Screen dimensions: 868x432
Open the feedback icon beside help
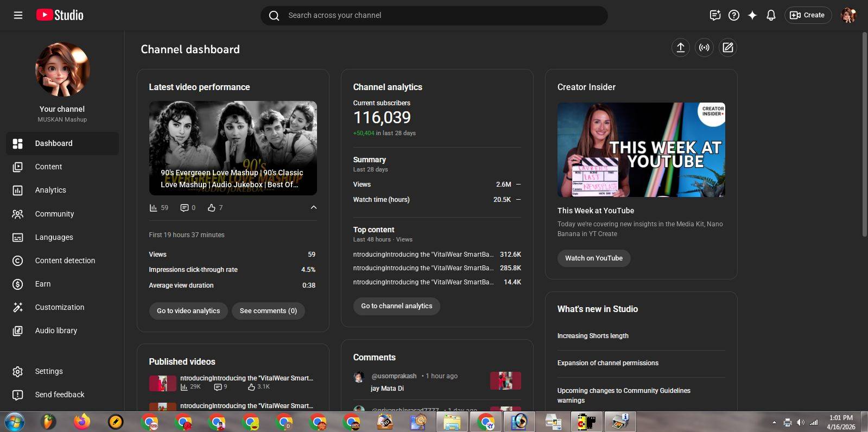coord(715,15)
